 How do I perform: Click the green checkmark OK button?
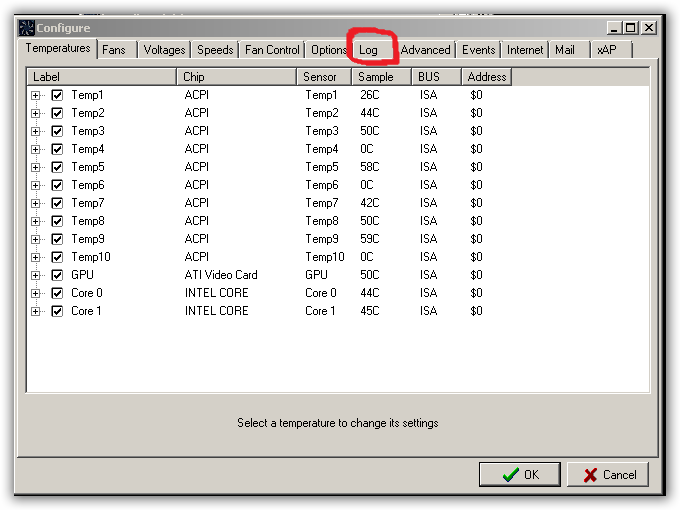(520, 474)
